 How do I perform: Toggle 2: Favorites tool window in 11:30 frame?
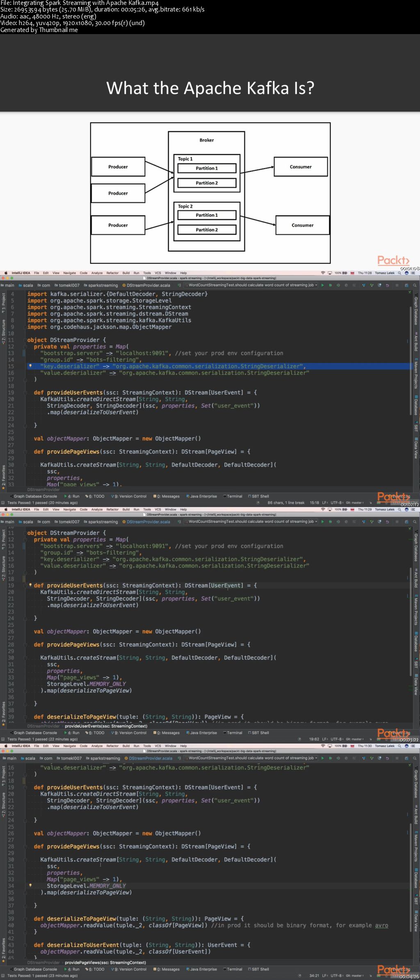click(x=4, y=950)
